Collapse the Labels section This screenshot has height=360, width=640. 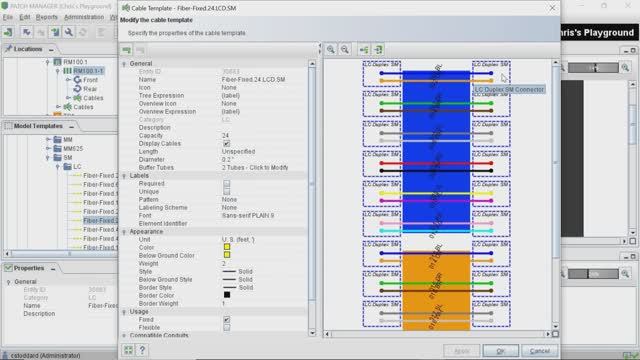pyautogui.click(x=124, y=176)
